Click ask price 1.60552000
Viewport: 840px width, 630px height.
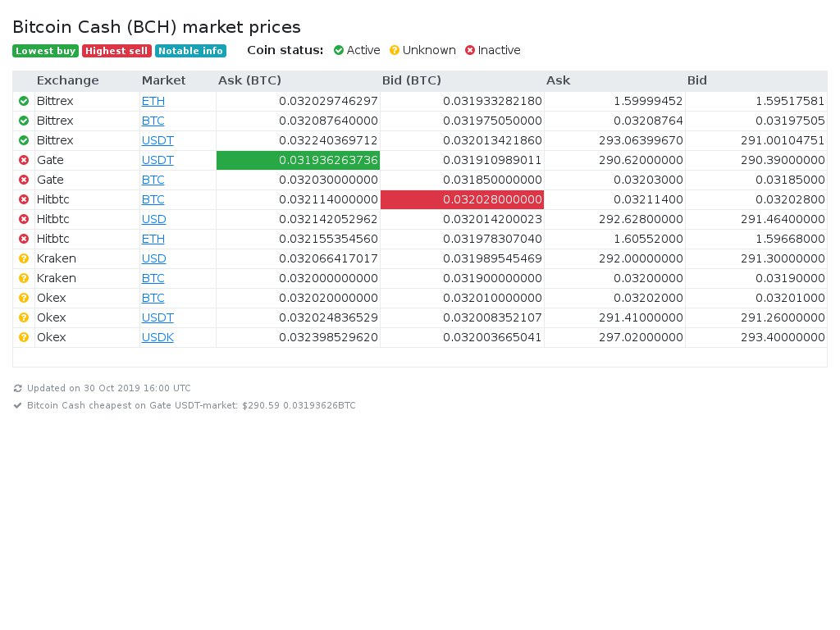pyautogui.click(x=648, y=239)
